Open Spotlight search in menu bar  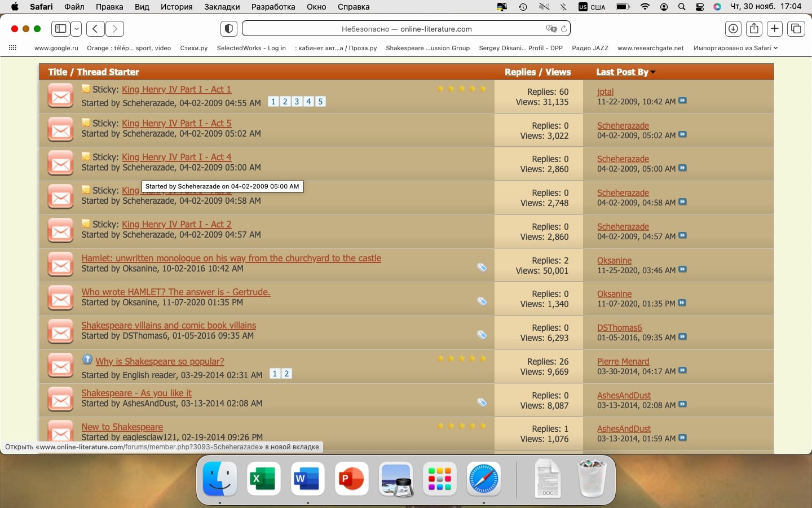[x=682, y=7]
